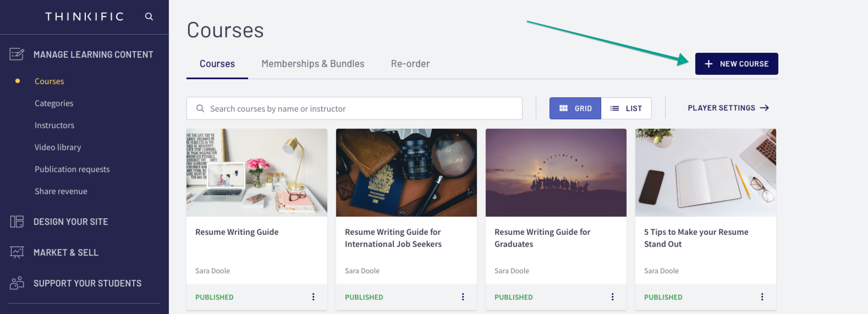Expand the Support Your Students menu
The image size is (868, 314).
coord(87,283)
